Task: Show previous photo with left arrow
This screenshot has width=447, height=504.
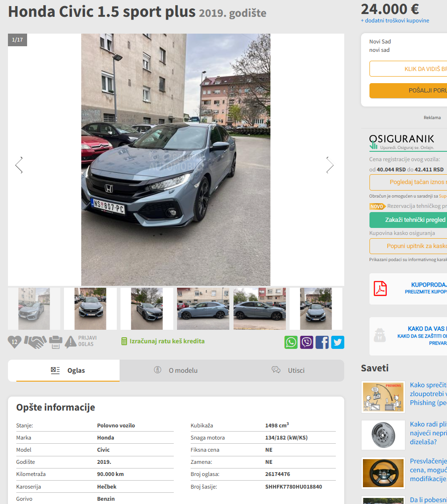Action: tap(19, 165)
